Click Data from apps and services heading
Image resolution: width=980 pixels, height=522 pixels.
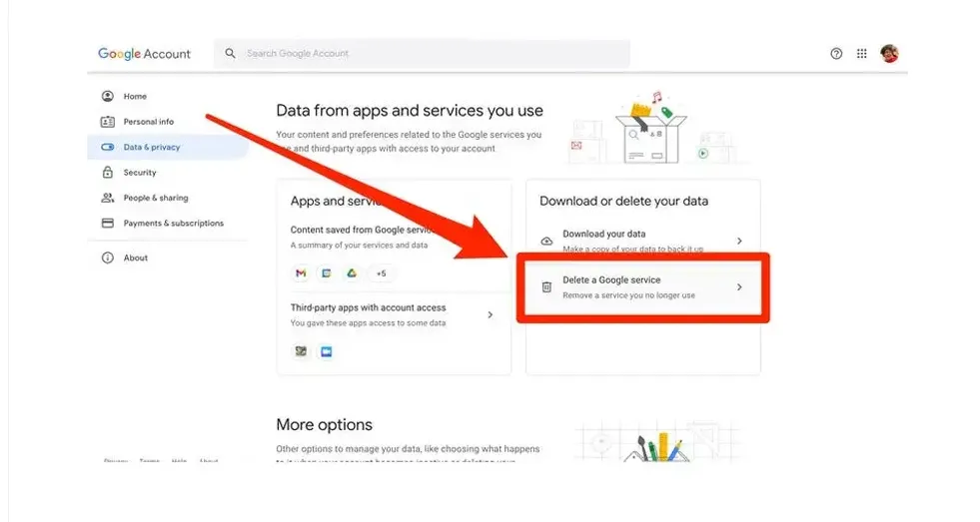pyautogui.click(x=410, y=111)
